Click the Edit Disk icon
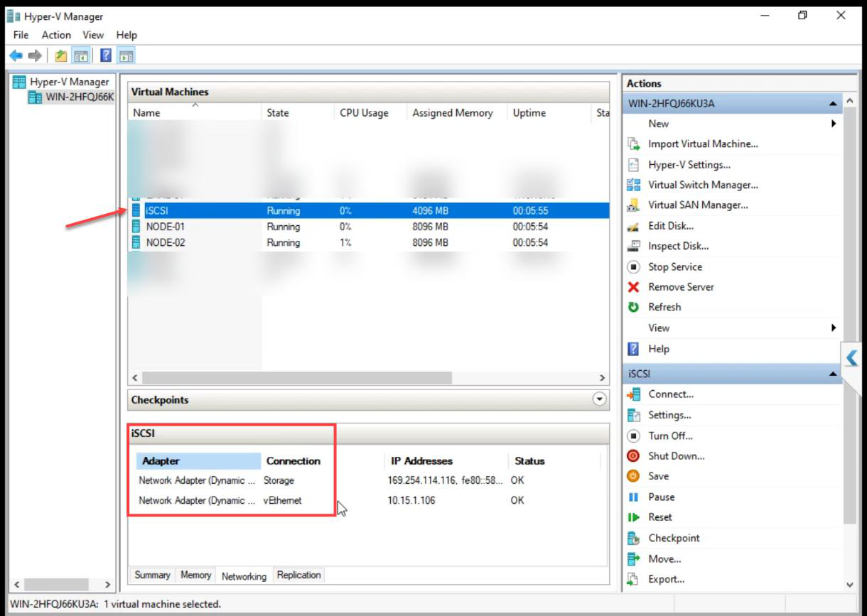Viewport: 867px width, 616px height. pos(633,226)
